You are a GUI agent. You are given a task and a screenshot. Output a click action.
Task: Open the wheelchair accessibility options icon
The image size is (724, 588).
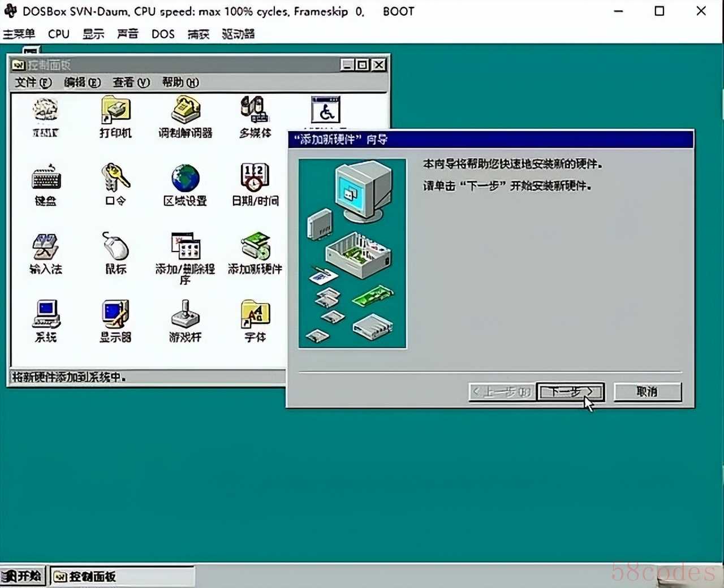326,110
